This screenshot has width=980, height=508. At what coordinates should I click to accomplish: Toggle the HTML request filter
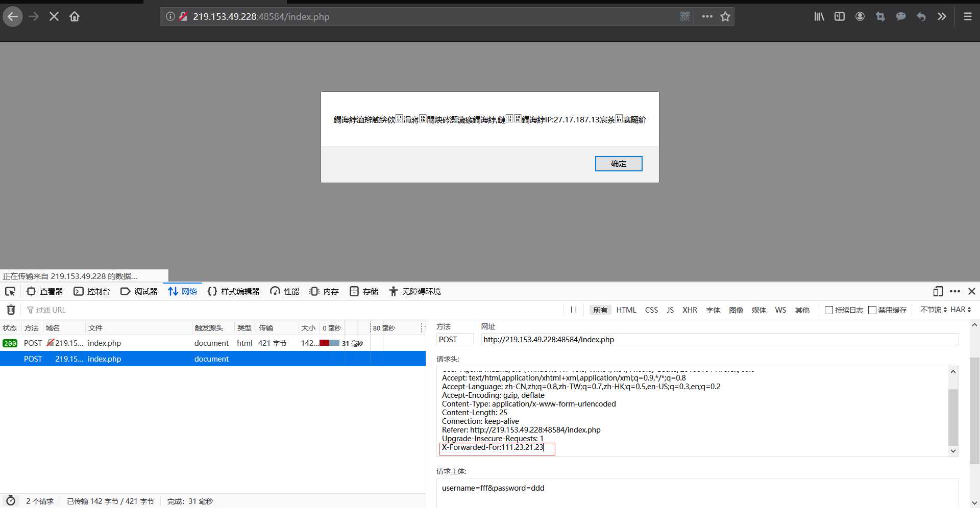(x=626, y=310)
